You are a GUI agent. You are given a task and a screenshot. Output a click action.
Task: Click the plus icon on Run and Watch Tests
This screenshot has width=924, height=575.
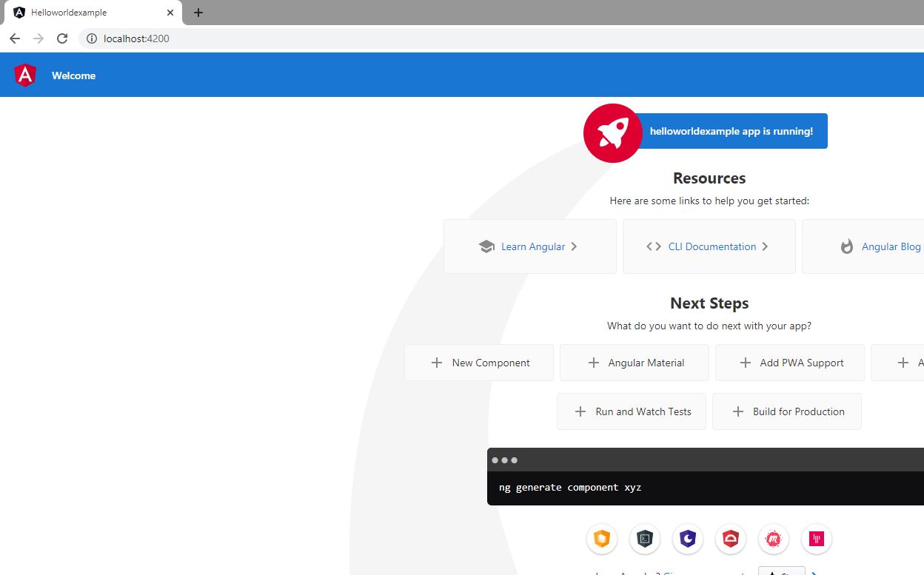(580, 411)
